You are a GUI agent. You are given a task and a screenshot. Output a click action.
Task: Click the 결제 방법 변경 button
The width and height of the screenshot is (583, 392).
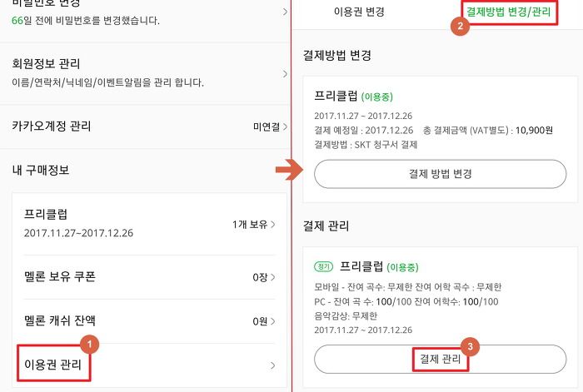click(440, 174)
